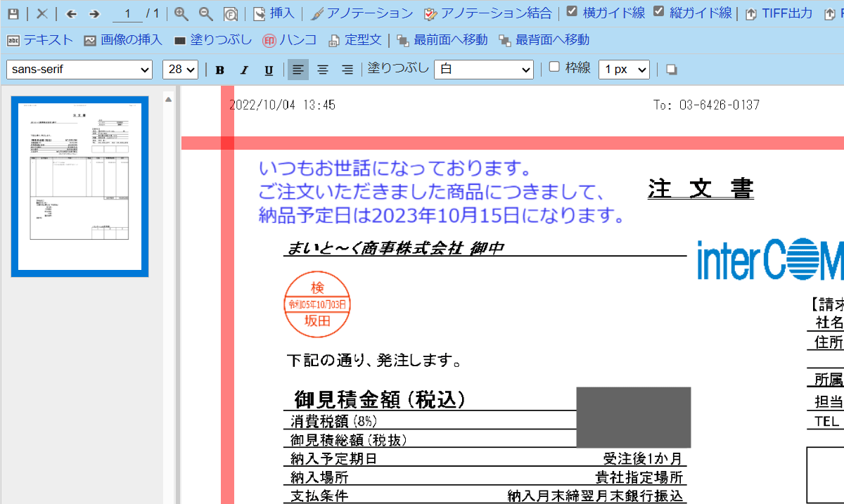Click the blue annotation text block
Image resolution: width=844 pixels, height=504 pixels.
[442, 192]
